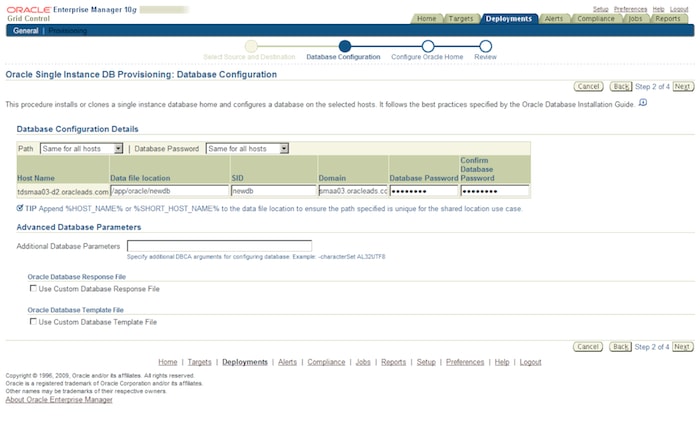The width and height of the screenshot is (700, 422).
Task: Click the Domain input field
Action: coord(353,191)
